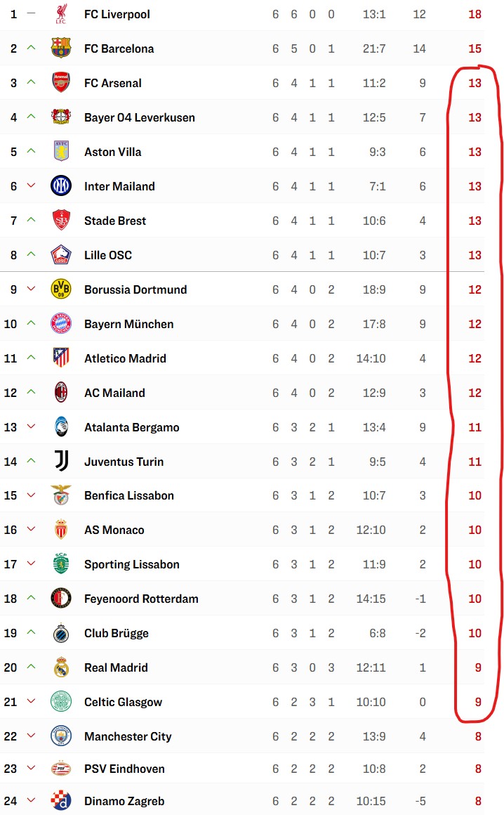Viewport: 504px width, 815px height.
Task: Click the Bayern München club logo
Action: pyautogui.click(x=61, y=324)
